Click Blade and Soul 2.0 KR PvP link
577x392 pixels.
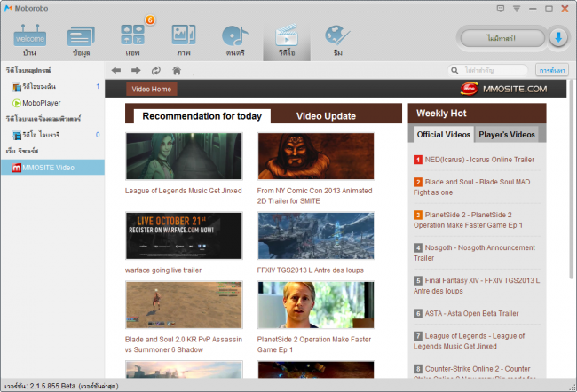click(183, 344)
